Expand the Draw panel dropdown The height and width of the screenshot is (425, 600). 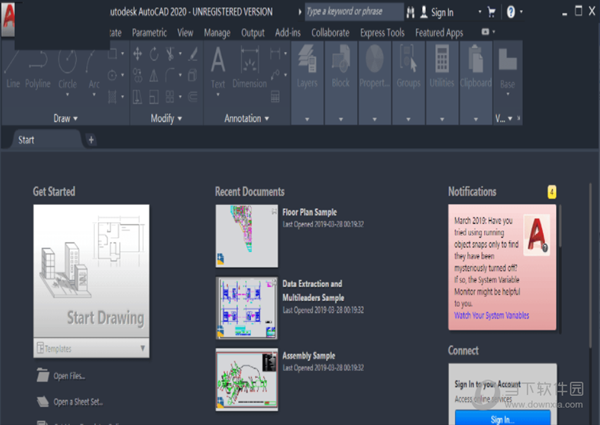pyautogui.click(x=65, y=119)
